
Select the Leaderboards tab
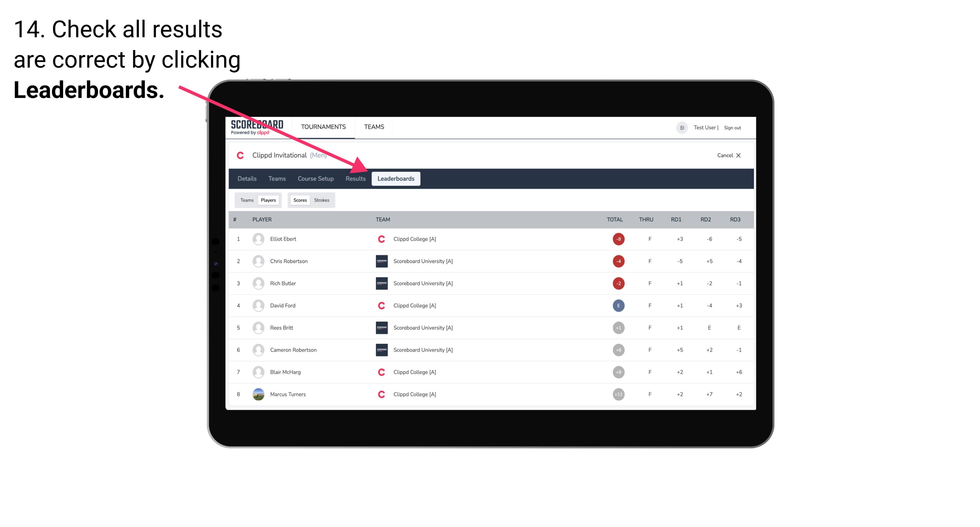[x=396, y=178]
